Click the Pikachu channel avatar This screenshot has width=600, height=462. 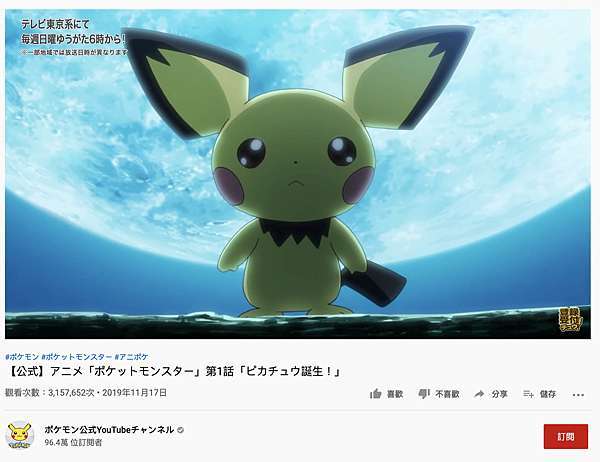[20, 435]
